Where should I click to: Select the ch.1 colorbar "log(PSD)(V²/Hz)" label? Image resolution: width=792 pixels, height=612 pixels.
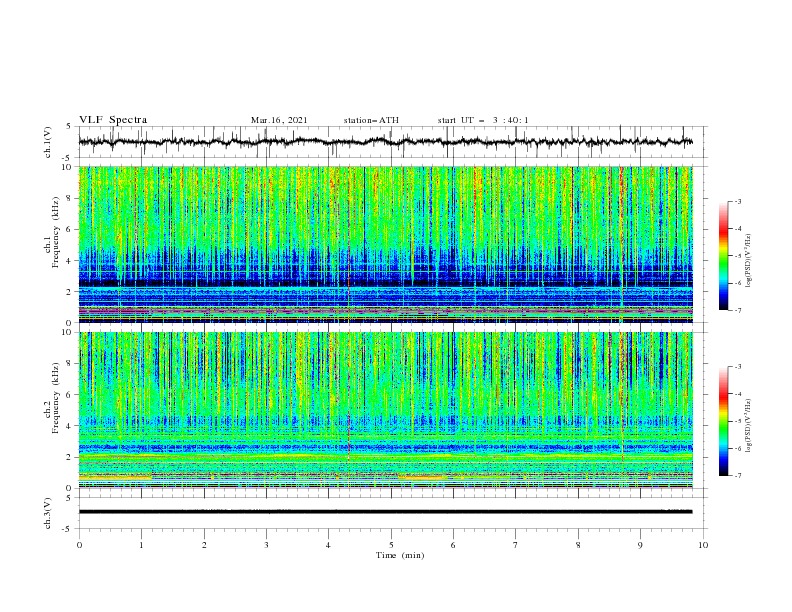pyautogui.click(x=748, y=261)
